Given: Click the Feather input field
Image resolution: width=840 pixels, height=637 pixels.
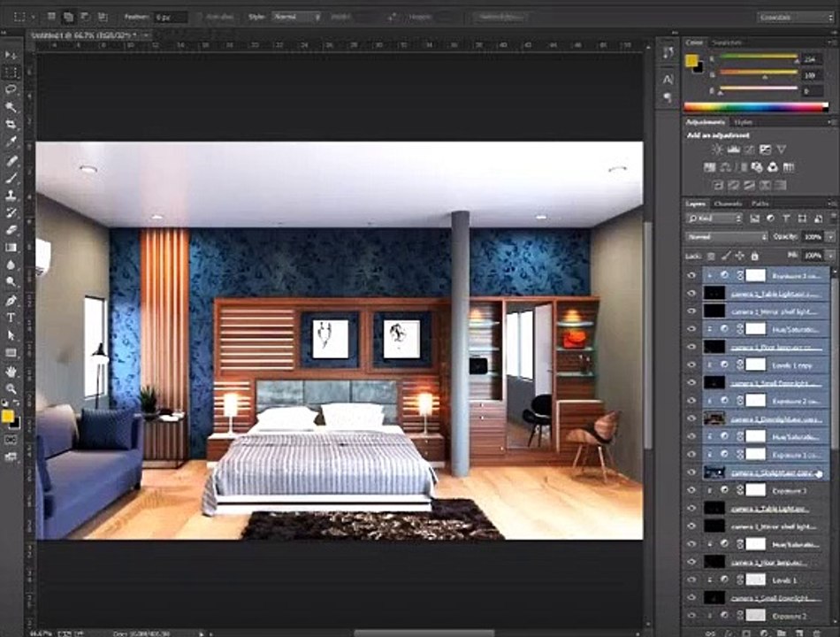Looking at the screenshot, I should (171, 17).
